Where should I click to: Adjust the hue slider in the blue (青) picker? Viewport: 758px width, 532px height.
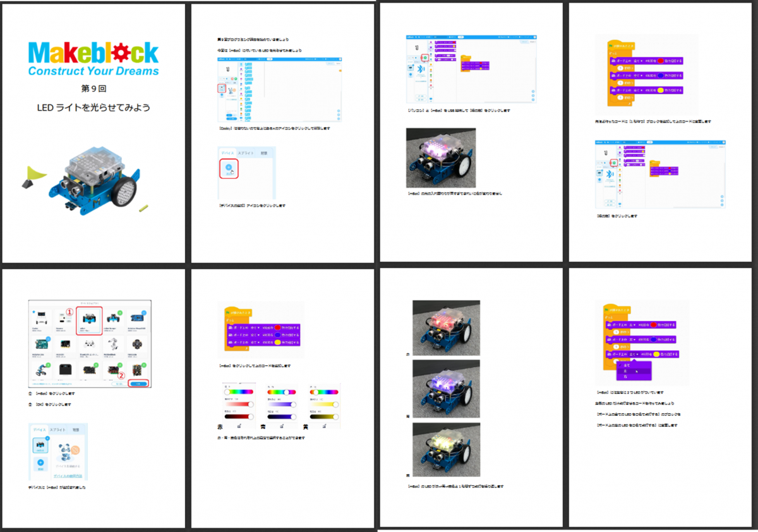pos(282,392)
